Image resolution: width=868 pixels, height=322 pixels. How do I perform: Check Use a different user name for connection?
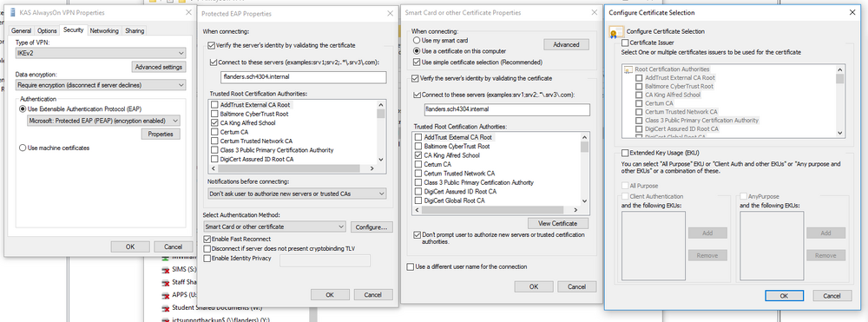pyautogui.click(x=410, y=266)
